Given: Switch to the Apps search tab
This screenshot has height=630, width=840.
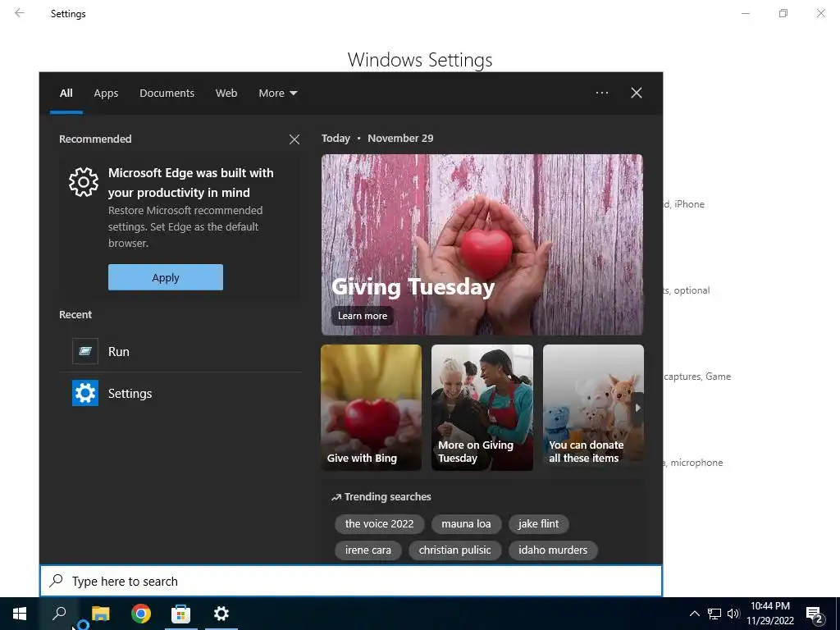Looking at the screenshot, I should point(106,94).
